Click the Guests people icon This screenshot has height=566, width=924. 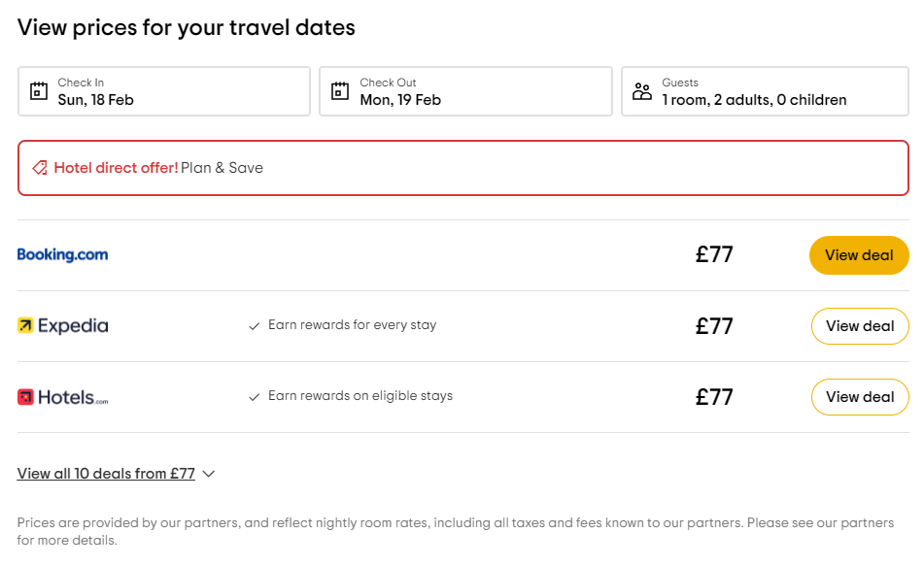pos(642,91)
